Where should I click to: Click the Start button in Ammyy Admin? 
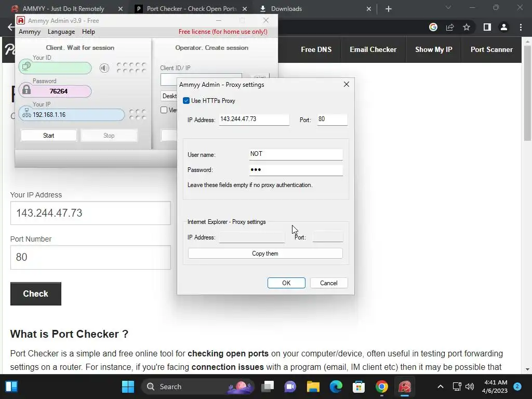(48, 136)
